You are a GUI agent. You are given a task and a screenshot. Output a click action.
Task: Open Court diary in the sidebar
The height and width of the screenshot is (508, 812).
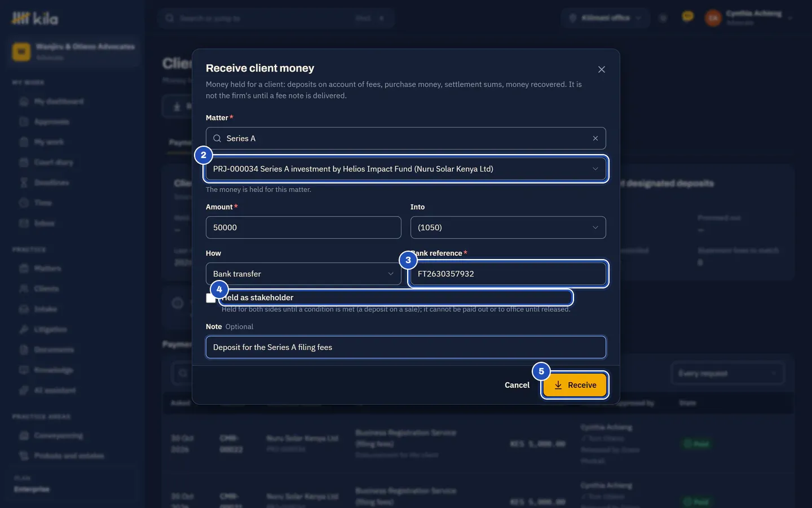point(54,163)
